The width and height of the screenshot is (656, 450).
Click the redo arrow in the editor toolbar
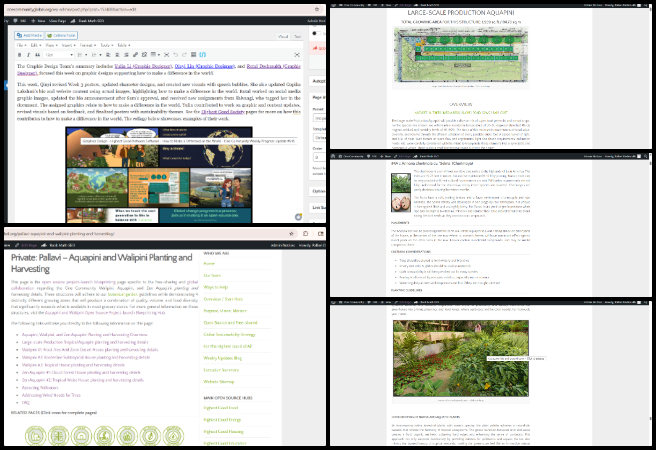tap(184, 55)
